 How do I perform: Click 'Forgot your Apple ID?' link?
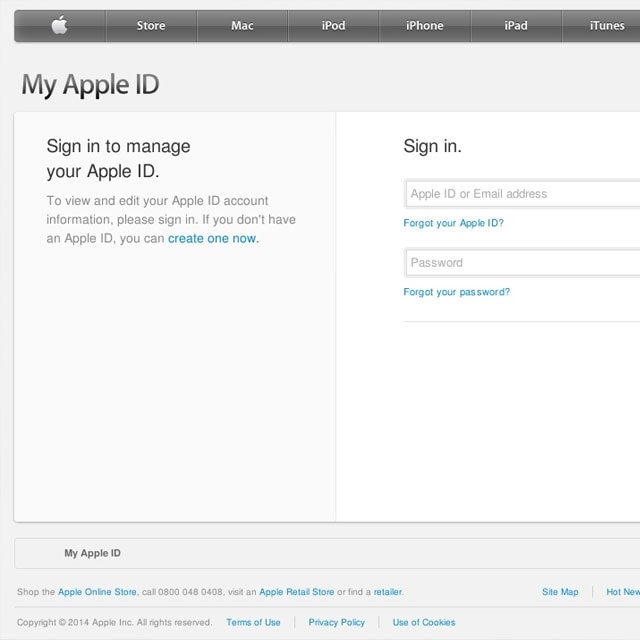(x=453, y=223)
